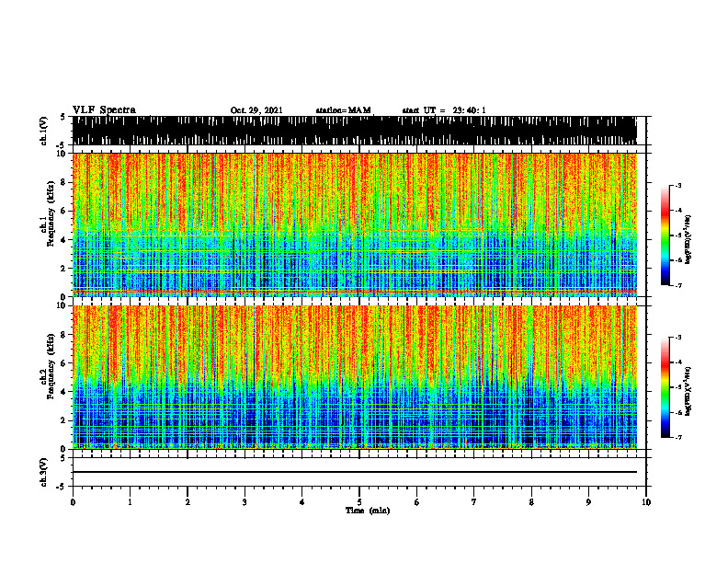Click the time axis tick label "9"
Screen dimensions: 728x563
(x=588, y=502)
